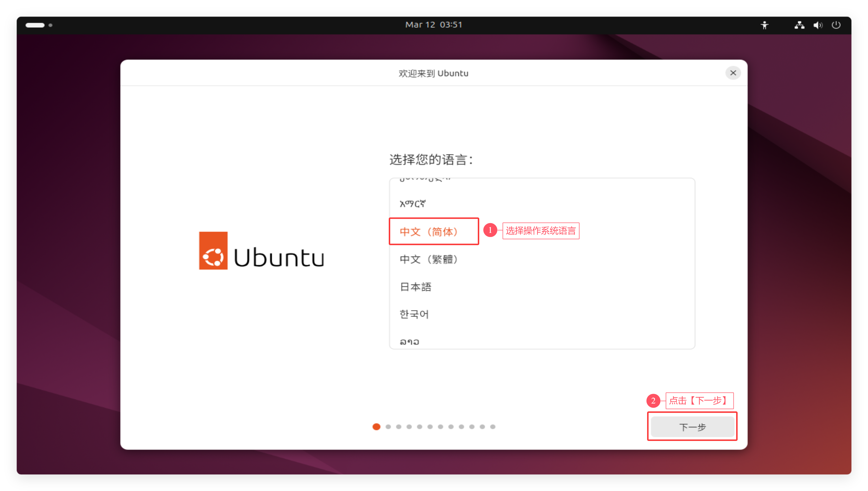This screenshot has width=868, height=491.
Task: Click the Activities workspace pill indicator
Action: [x=35, y=25]
